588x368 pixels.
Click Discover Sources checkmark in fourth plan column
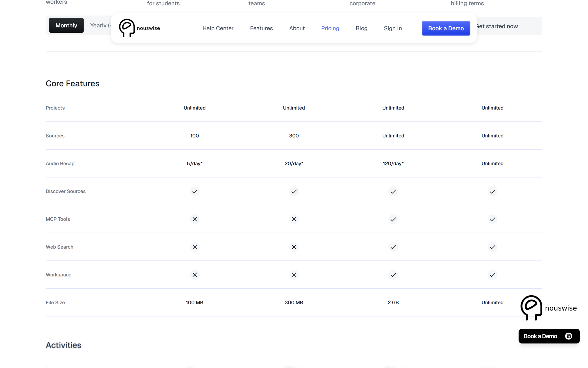[492, 191]
